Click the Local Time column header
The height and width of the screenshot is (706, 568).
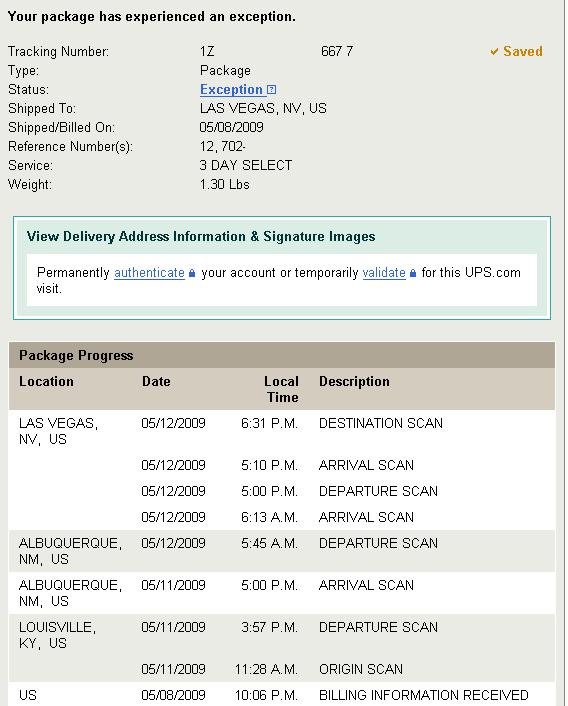pyautogui.click(x=282, y=389)
